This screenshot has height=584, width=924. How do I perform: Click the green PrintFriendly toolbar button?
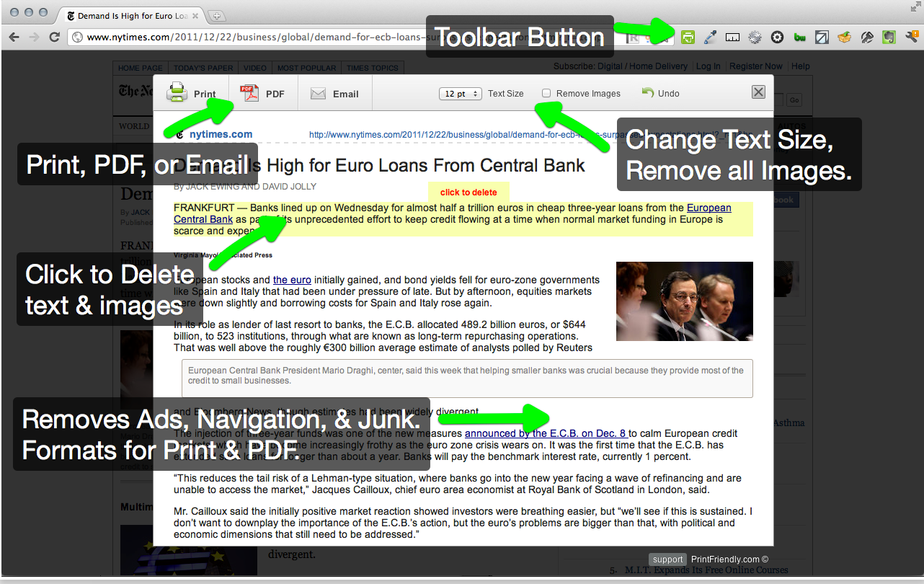click(688, 37)
